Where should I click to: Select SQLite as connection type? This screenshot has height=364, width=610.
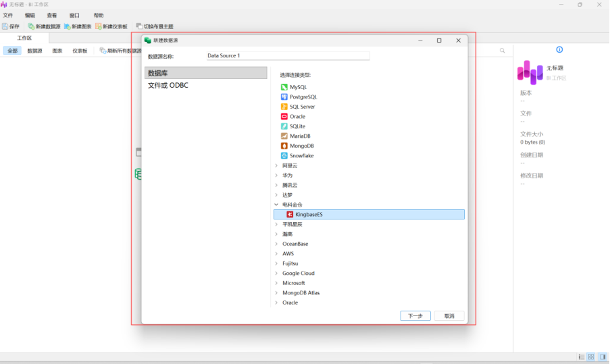click(297, 126)
